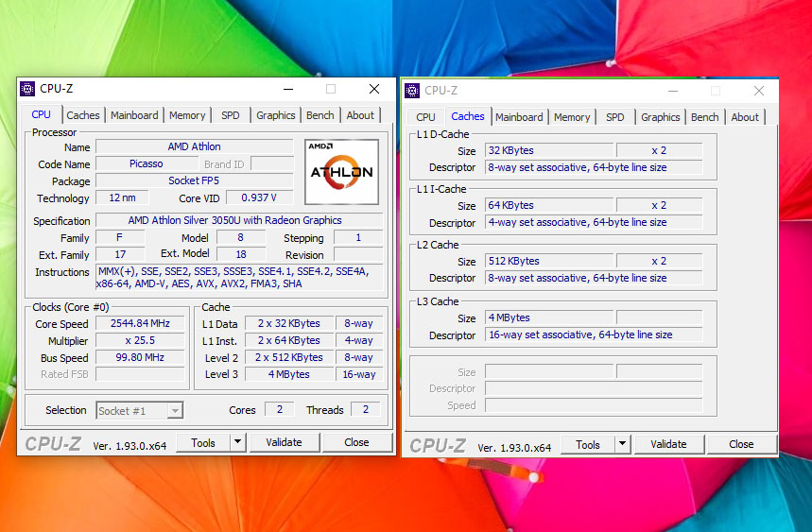Click the Cores value field

point(280,409)
